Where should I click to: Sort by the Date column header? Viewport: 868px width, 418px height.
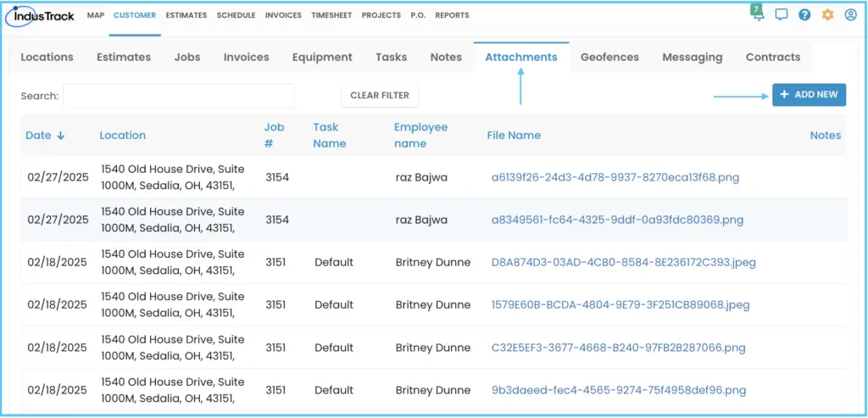[45, 135]
